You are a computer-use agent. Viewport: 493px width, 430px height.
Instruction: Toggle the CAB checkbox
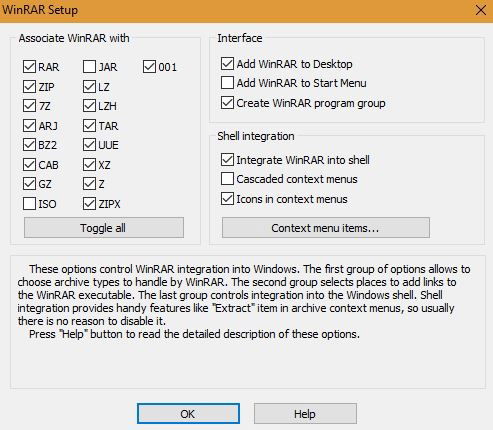pyautogui.click(x=29, y=165)
